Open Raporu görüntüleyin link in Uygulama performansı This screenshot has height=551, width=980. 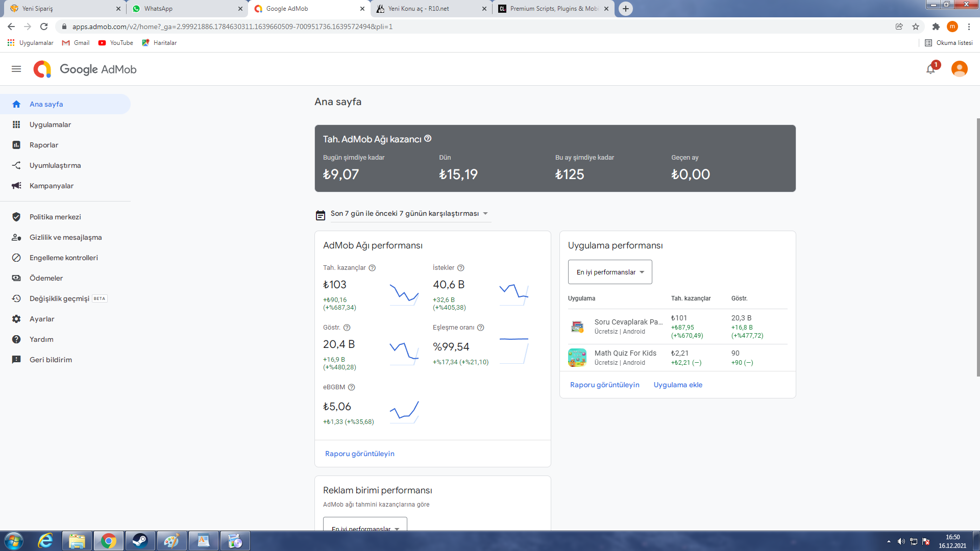605,385
